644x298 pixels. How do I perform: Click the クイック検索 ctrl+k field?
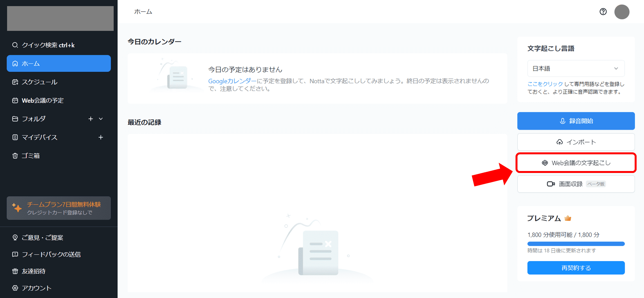[x=59, y=45]
